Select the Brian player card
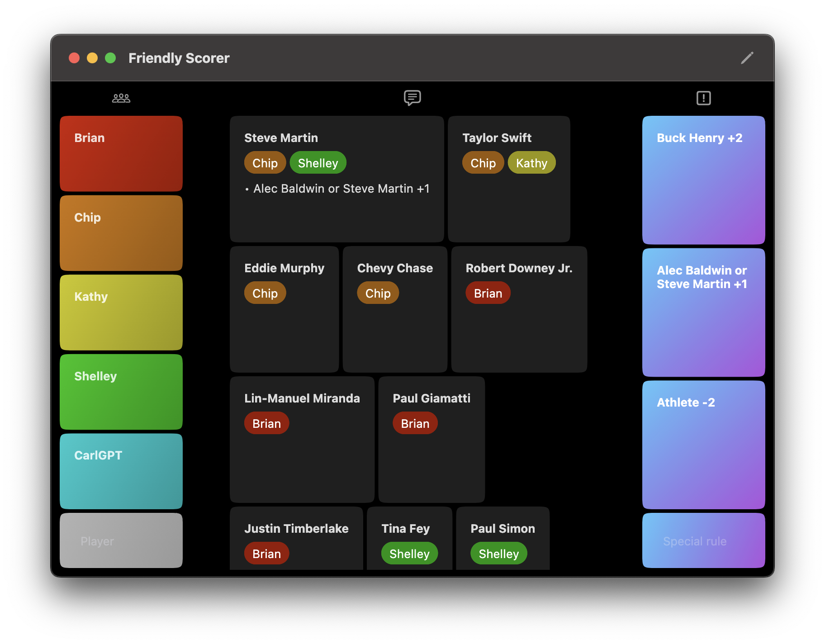Screen dimensions: 825x644 click(x=121, y=153)
